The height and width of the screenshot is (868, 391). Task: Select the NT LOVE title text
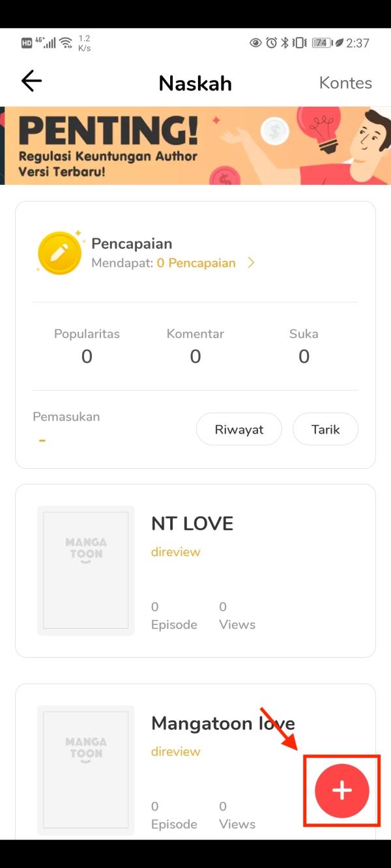192,523
